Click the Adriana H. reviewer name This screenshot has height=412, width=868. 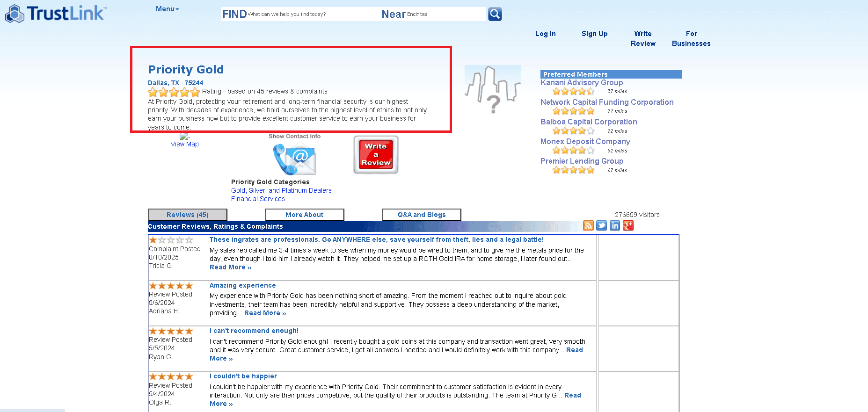coord(164,311)
